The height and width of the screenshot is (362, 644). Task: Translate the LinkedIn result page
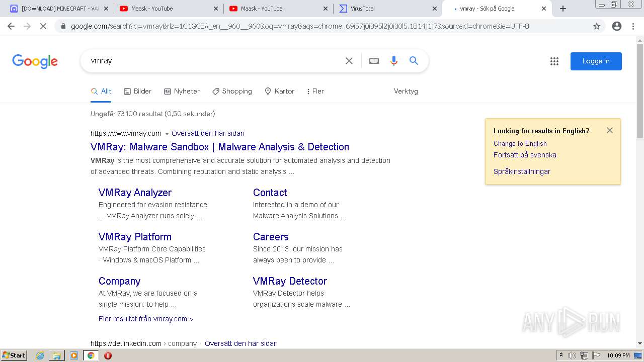(x=241, y=343)
